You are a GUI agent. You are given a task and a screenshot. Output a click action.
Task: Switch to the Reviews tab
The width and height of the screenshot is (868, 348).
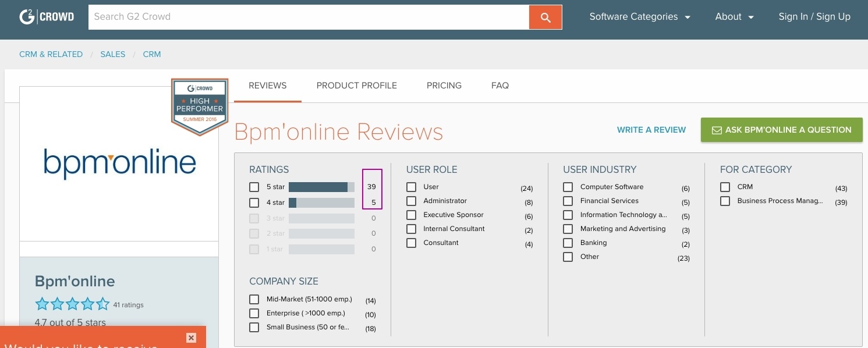tap(268, 86)
